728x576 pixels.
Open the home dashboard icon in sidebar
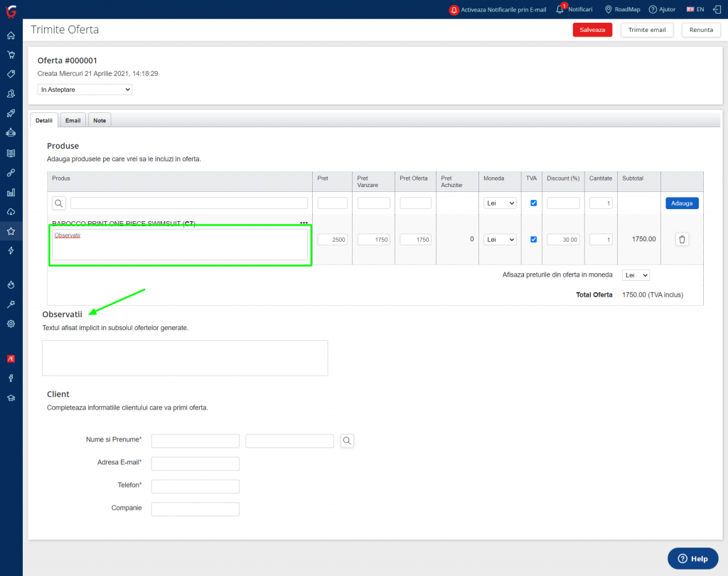(11, 36)
